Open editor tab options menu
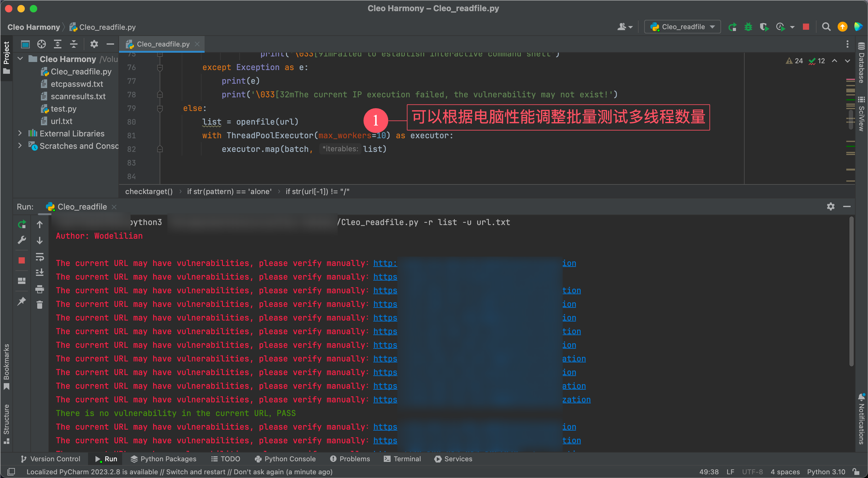The image size is (868, 478). pos(848,44)
